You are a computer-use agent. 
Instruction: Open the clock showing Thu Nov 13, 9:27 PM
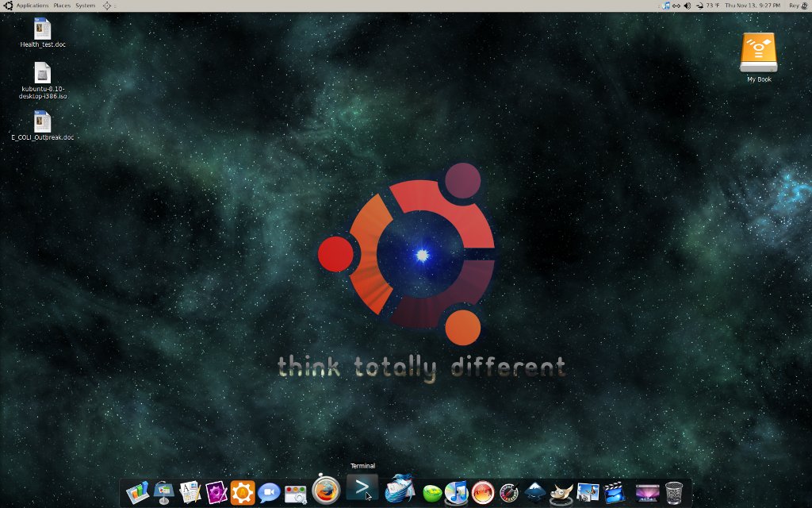click(x=753, y=6)
